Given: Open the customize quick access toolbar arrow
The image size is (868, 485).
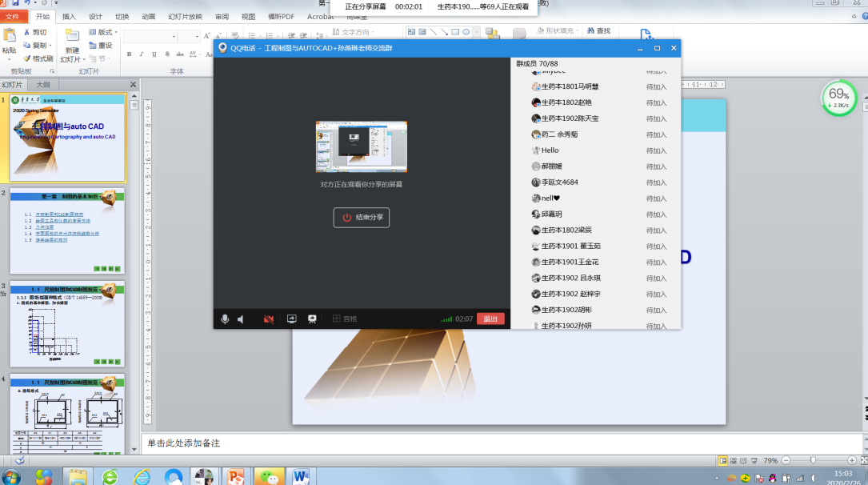Looking at the screenshot, I should [x=56, y=2].
